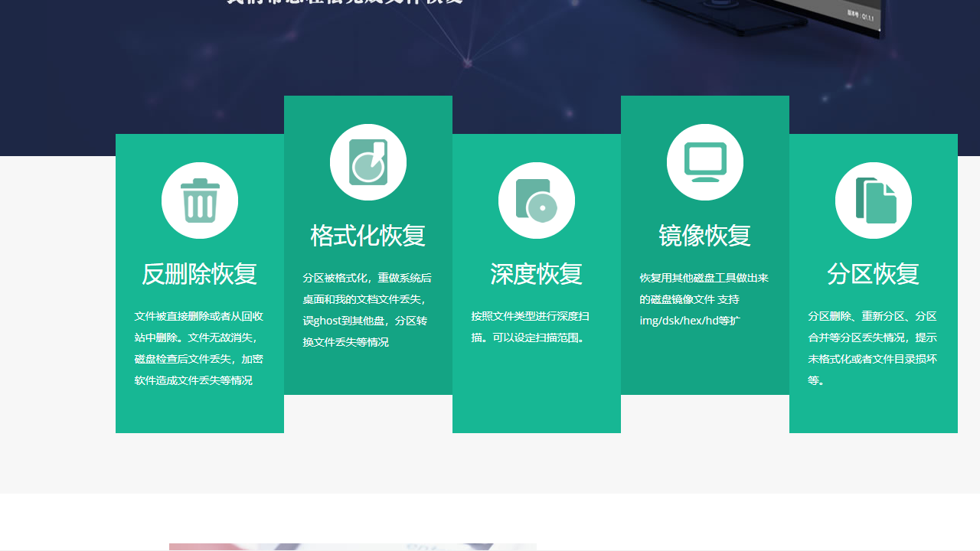Screen dimensions: 980x551
Task: Select the monitor-shaped 镜像恢复 icon
Action: [x=705, y=161]
